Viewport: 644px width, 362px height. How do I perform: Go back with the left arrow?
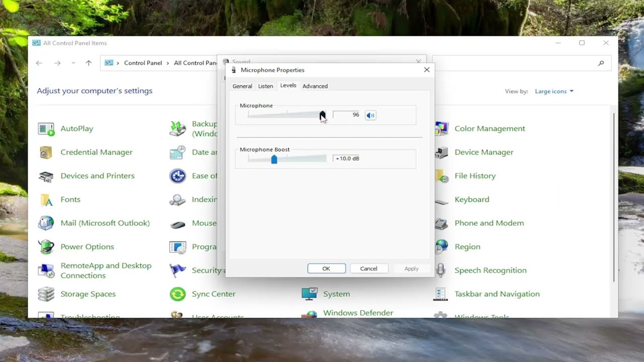coord(39,63)
